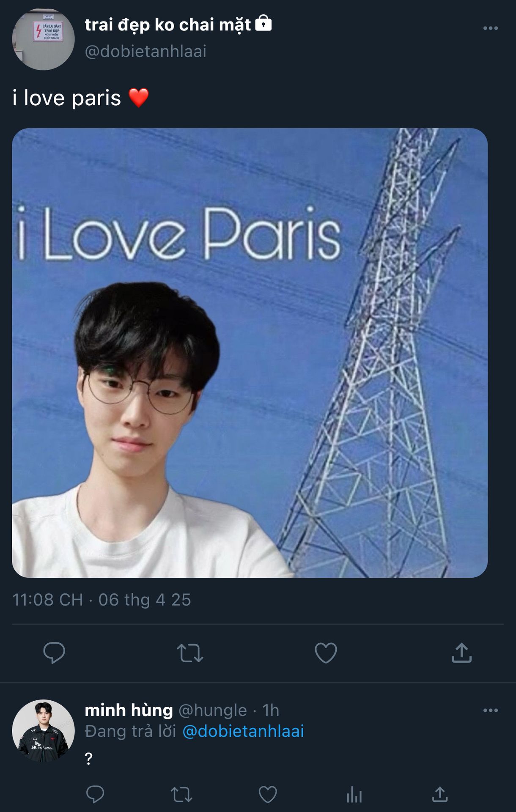Like minh hùng's reply
Viewport: 516px width, 812px height.
[x=268, y=795]
